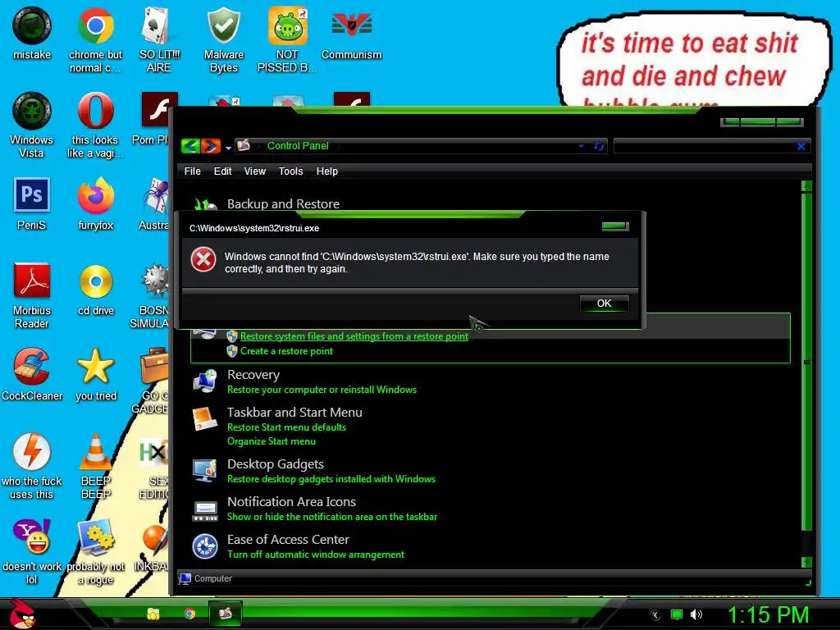840x630 pixels.
Task: Open the 'mistake' desktop icon
Action: tap(32, 33)
